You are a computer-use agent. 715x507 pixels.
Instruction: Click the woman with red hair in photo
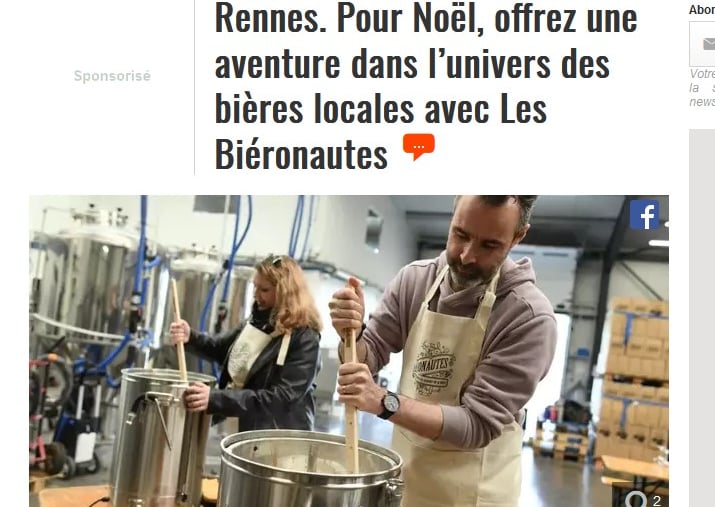253,345
